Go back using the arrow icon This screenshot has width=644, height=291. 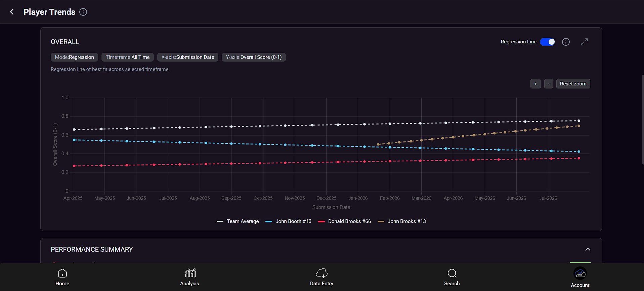point(12,12)
